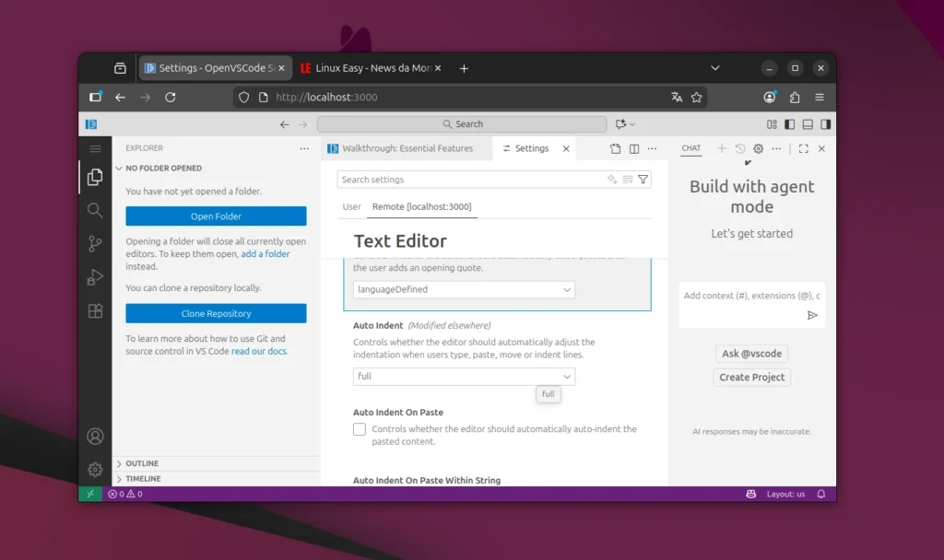Click the remote indicator in the status bar
This screenshot has height=560, width=944.
pyautogui.click(x=89, y=494)
